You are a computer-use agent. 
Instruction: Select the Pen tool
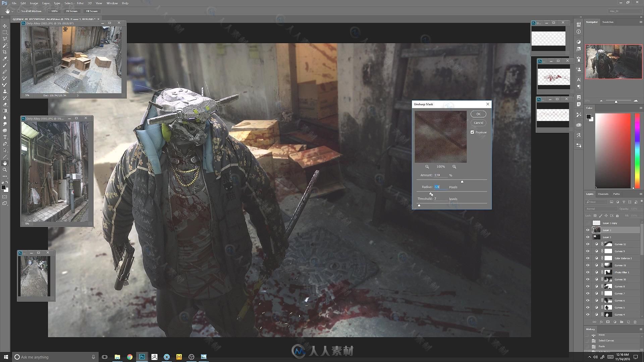tap(5, 143)
